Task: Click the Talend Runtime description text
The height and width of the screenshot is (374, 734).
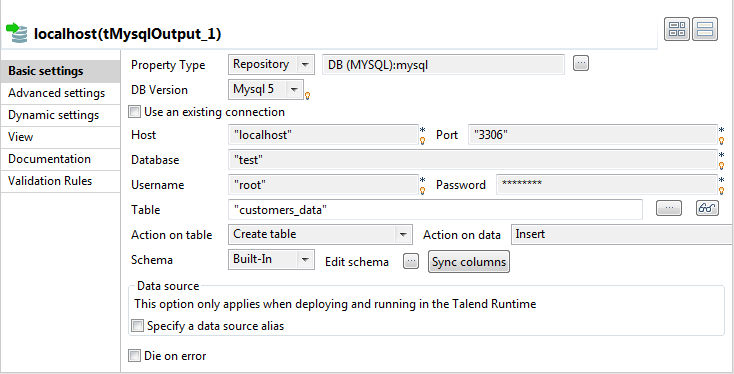Action: [335, 304]
